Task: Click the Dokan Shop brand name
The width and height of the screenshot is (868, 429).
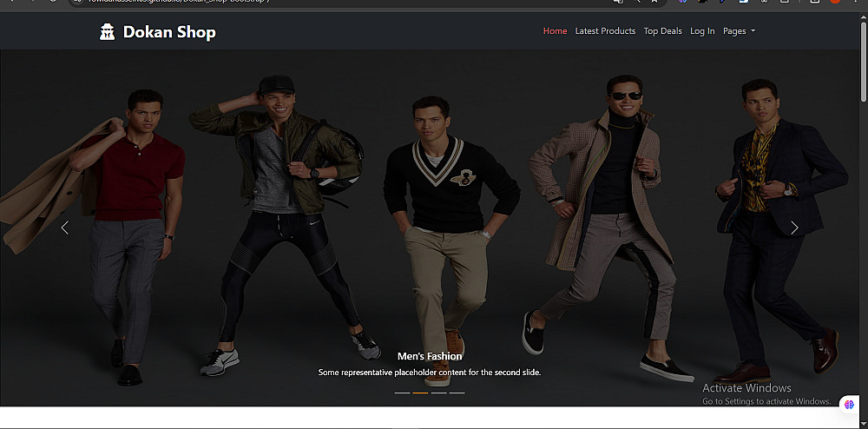Action: [x=169, y=32]
